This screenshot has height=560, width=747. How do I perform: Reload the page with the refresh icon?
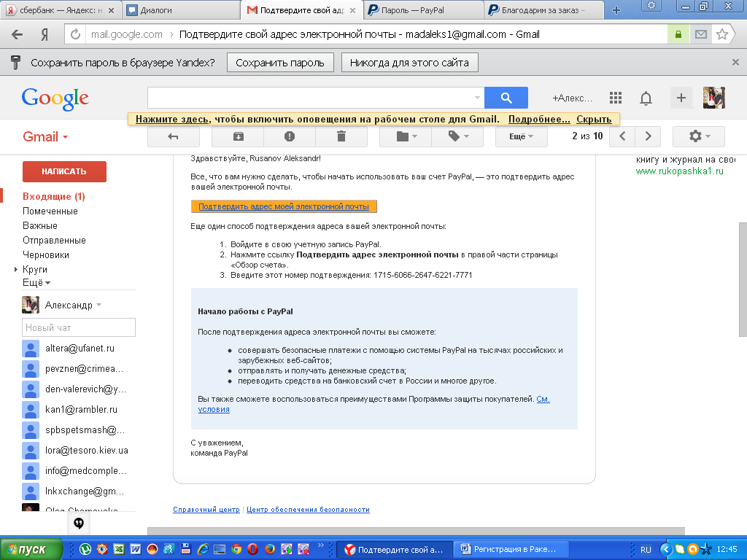point(75,34)
